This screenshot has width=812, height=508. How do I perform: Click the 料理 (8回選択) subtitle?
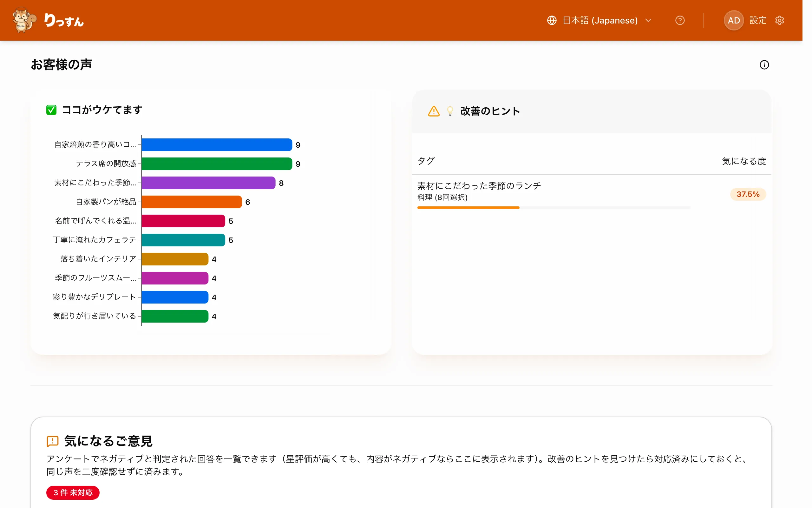(442, 197)
